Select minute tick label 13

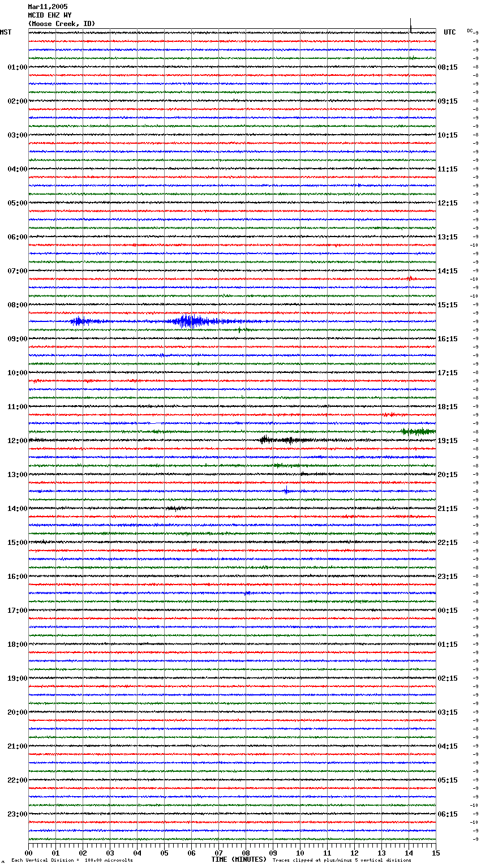(381, 853)
